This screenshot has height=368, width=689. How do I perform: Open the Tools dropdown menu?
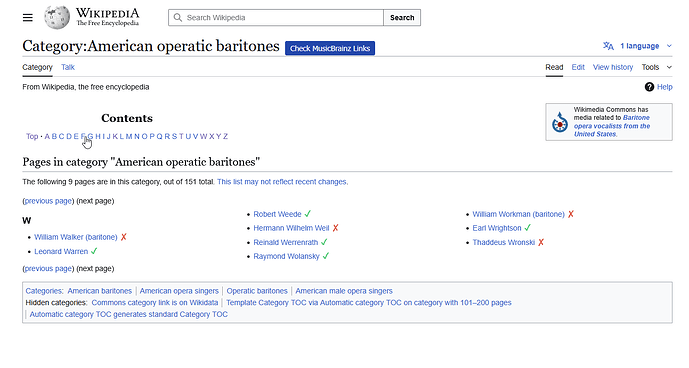pyautogui.click(x=656, y=67)
